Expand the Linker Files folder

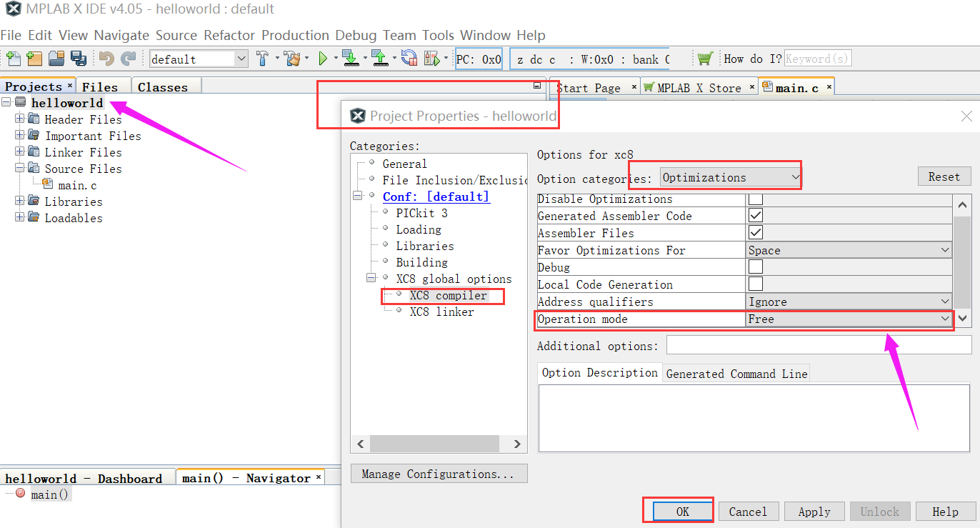coord(19,151)
